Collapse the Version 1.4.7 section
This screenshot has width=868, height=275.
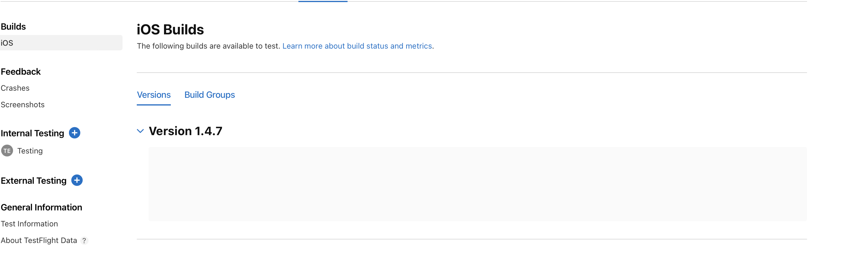coord(140,131)
